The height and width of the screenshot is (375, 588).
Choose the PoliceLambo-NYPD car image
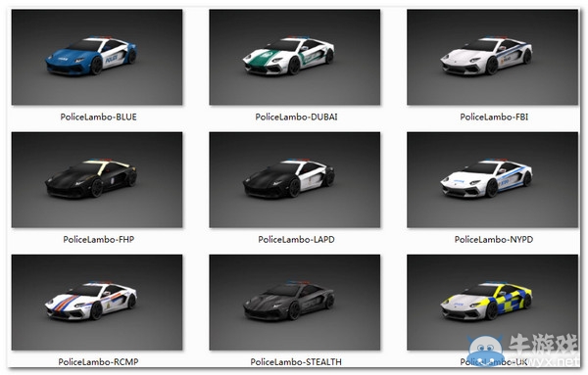492,180
